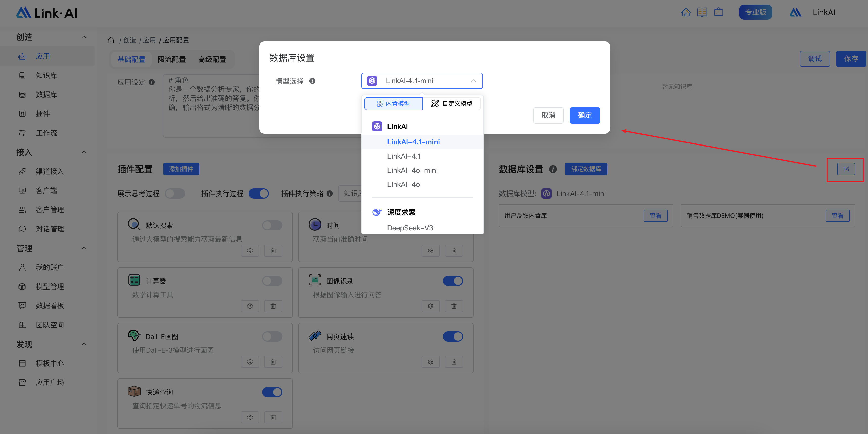Disable the 网页速读 plugin switch

453,336
